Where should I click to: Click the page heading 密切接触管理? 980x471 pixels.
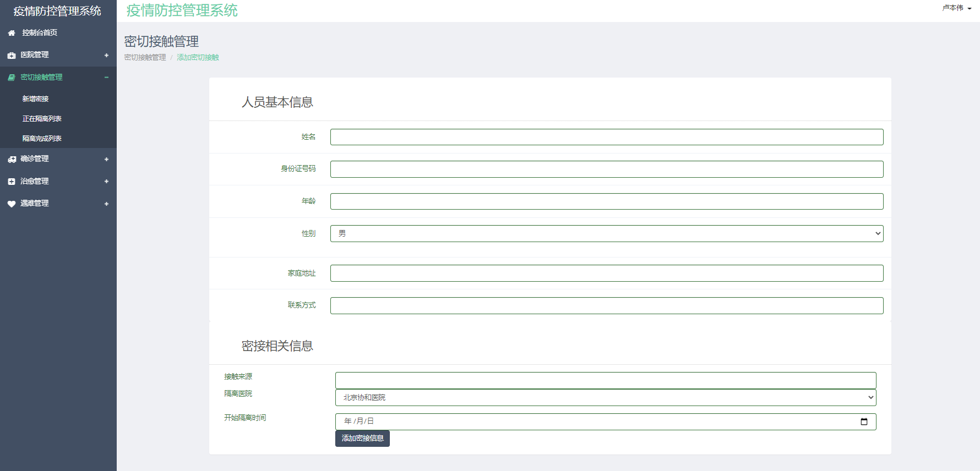pos(161,41)
